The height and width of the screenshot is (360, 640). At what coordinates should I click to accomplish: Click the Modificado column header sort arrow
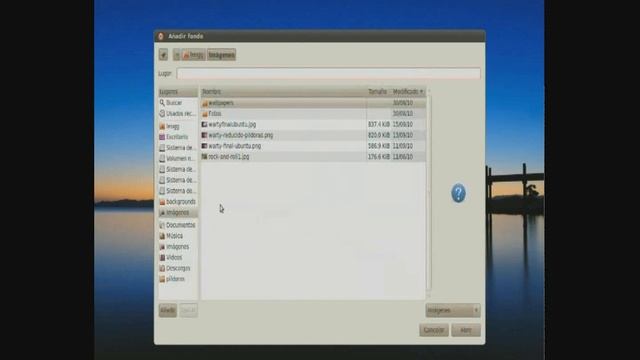click(x=422, y=91)
